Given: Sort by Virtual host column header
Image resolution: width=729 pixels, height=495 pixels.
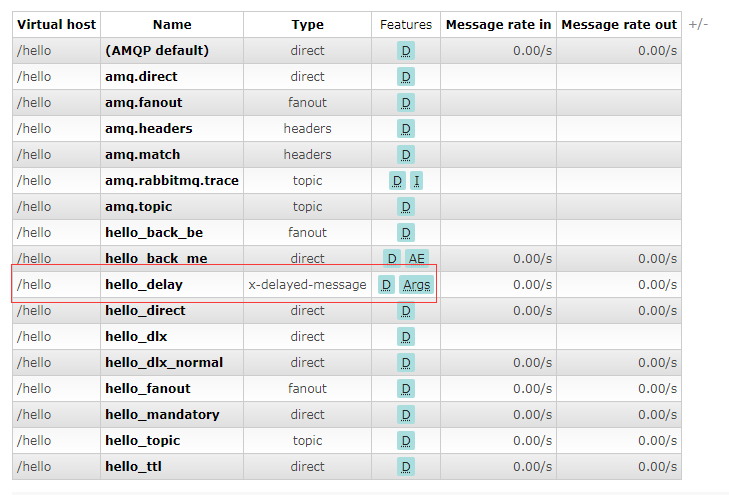Looking at the screenshot, I should (56, 25).
